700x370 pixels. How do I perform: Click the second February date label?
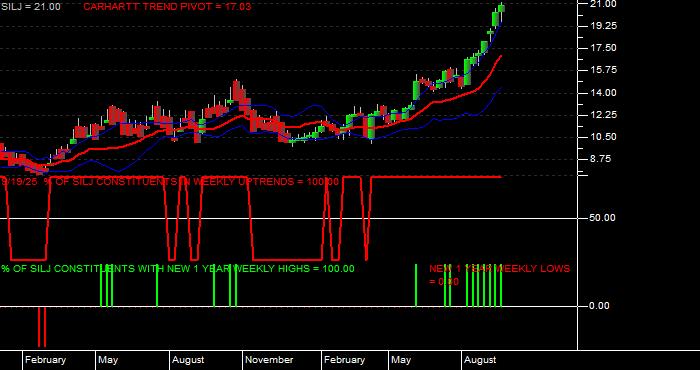[344, 360]
